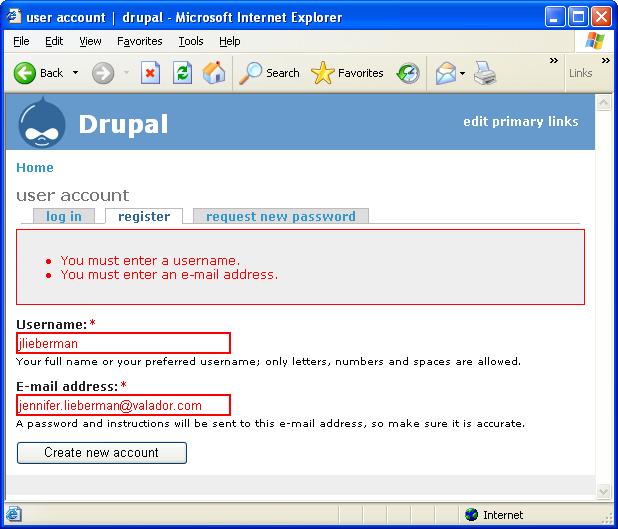The height and width of the screenshot is (529, 618).
Task: Click the 'You must enter a username.' error
Action: coord(150,261)
